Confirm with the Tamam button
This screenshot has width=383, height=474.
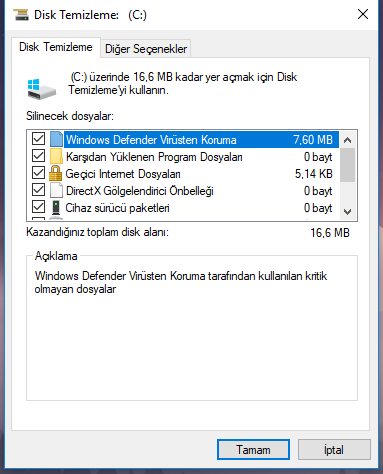[x=253, y=450]
